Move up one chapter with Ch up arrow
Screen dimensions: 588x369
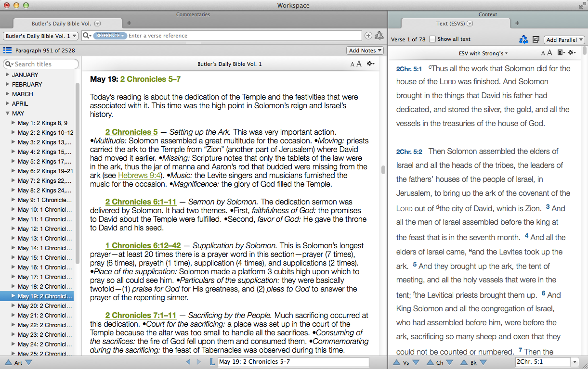[430, 362]
